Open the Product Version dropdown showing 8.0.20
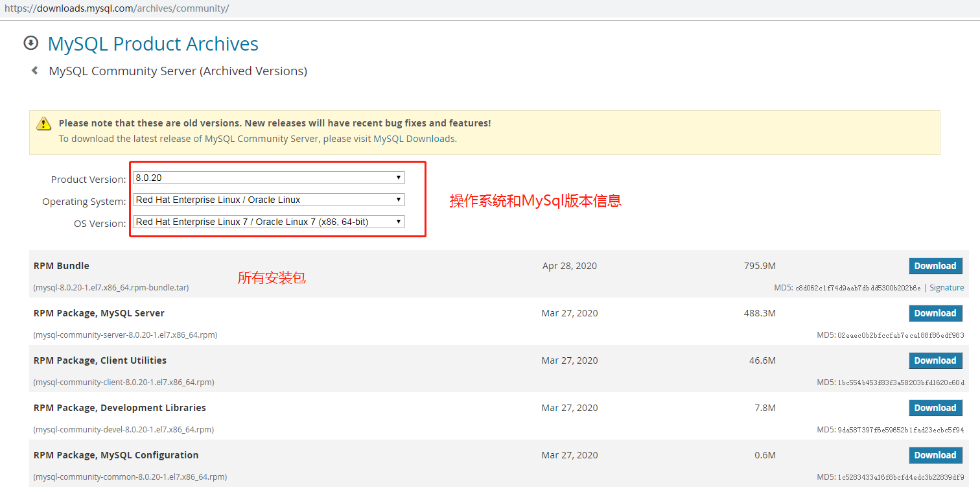Viewport: 980px width, 494px height. click(269, 178)
